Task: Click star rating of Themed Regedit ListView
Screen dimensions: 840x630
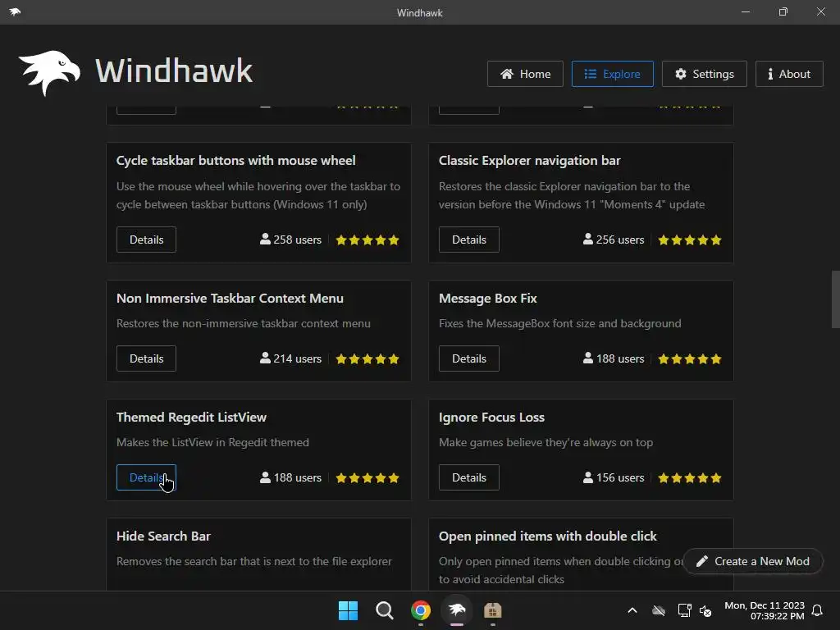Action: 367,477
